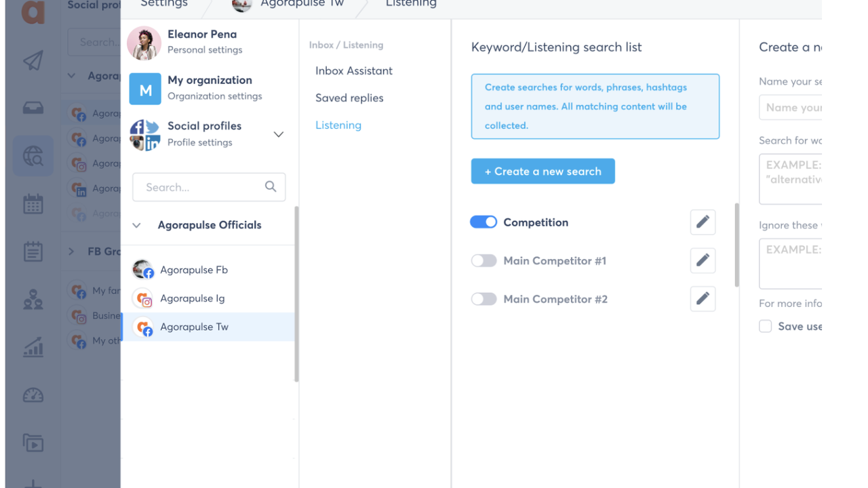Click pencil icon for Main Competitor #1

click(x=703, y=261)
